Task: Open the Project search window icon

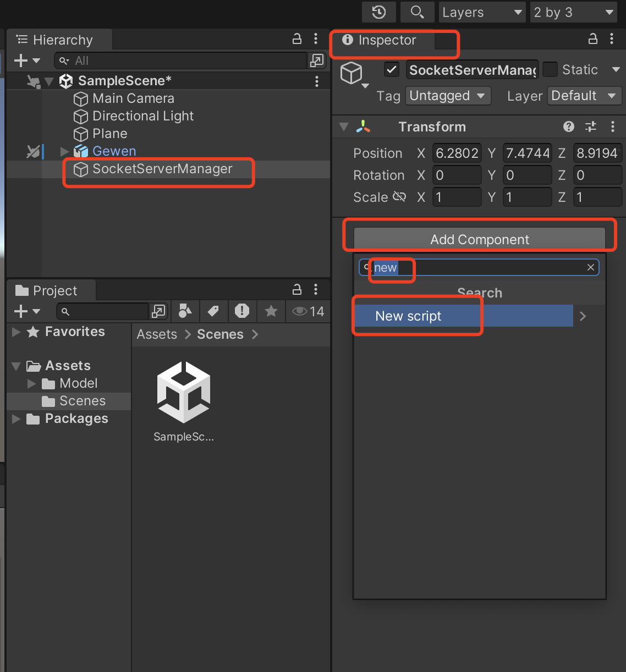Action: point(158,312)
